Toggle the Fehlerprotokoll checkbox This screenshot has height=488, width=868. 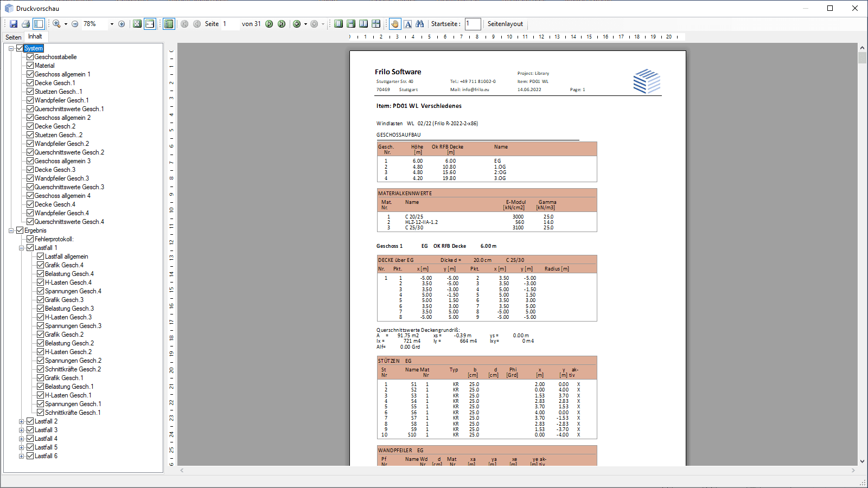point(30,239)
